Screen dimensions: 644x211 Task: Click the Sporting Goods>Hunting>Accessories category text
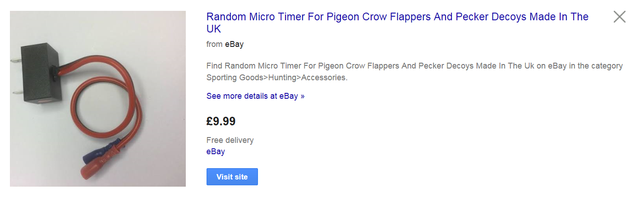tap(276, 78)
